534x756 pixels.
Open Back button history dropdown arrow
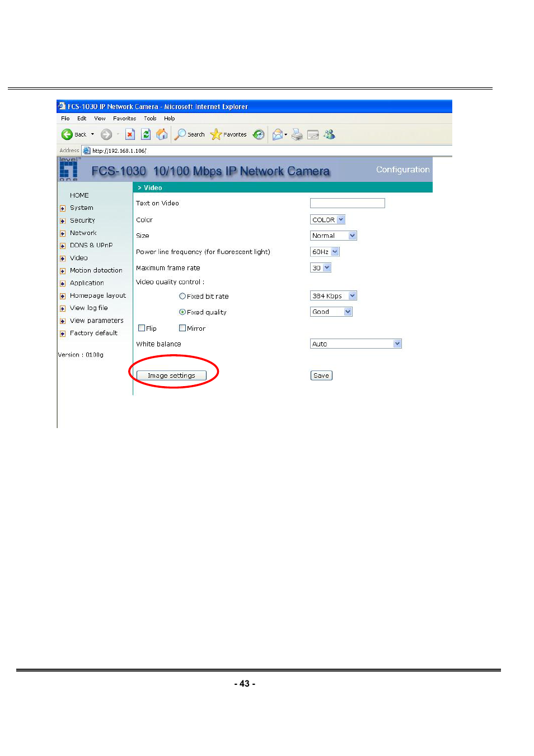tap(93, 134)
